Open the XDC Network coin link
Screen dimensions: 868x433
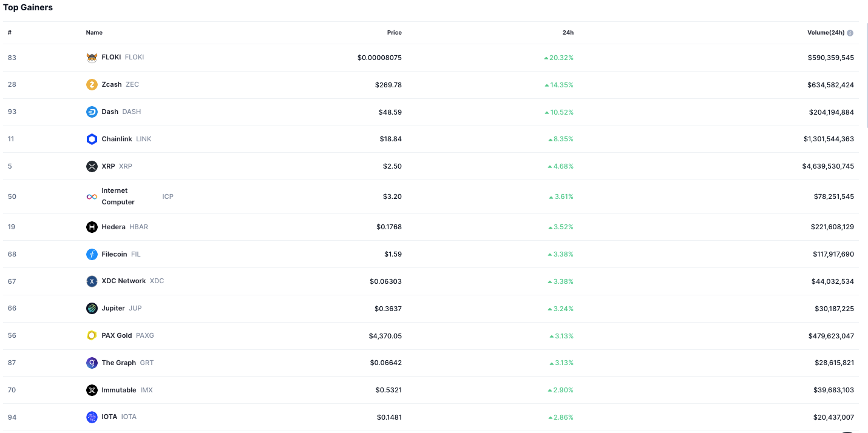pyautogui.click(x=124, y=281)
